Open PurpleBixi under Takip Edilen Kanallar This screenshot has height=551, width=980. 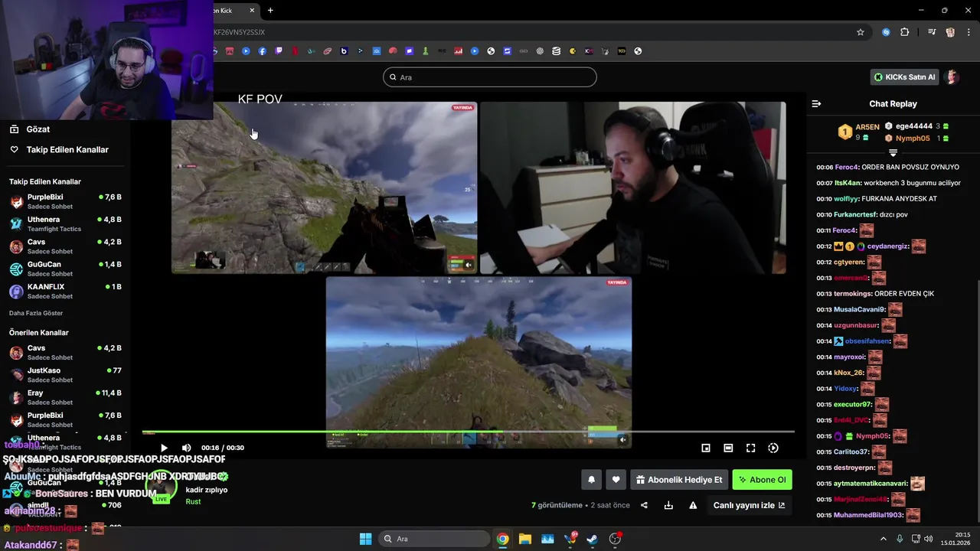(x=65, y=202)
